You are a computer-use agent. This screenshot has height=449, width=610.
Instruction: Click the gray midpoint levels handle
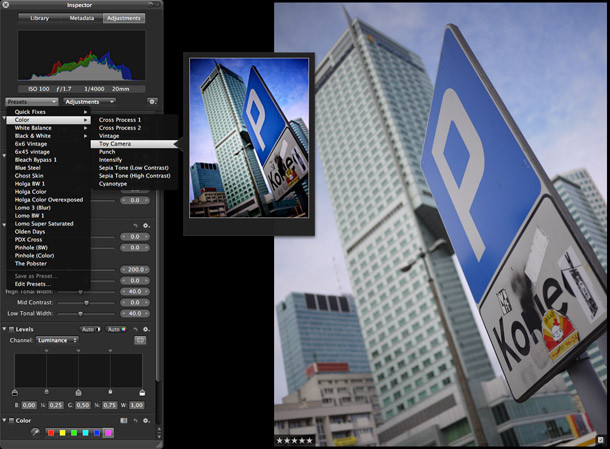(x=78, y=392)
